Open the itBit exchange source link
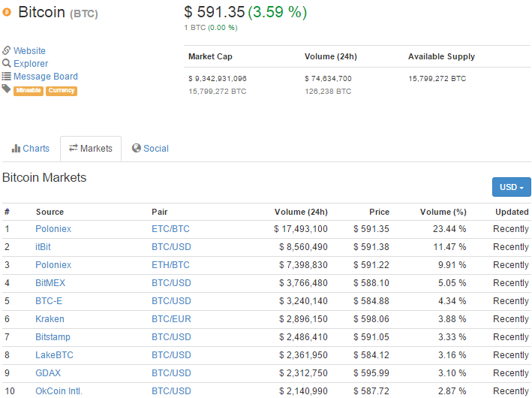The image size is (532, 398). click(x=44, y=247)
